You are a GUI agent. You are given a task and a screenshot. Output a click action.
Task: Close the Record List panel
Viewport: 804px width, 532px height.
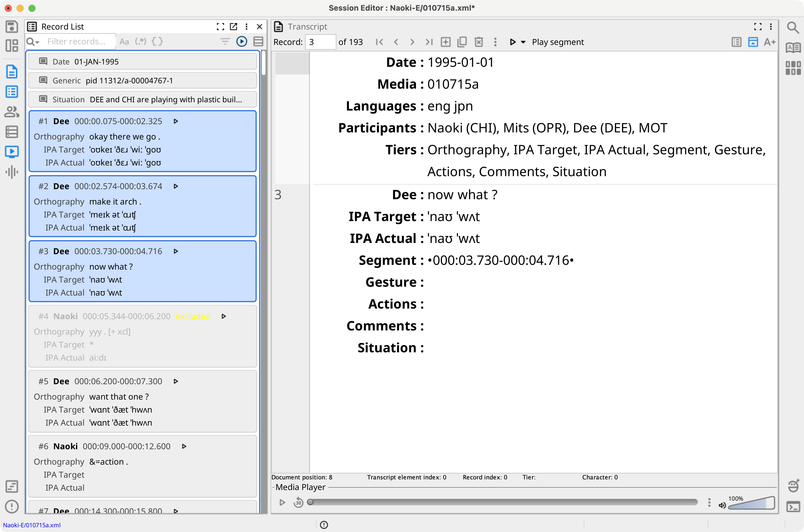click(260, 27)
